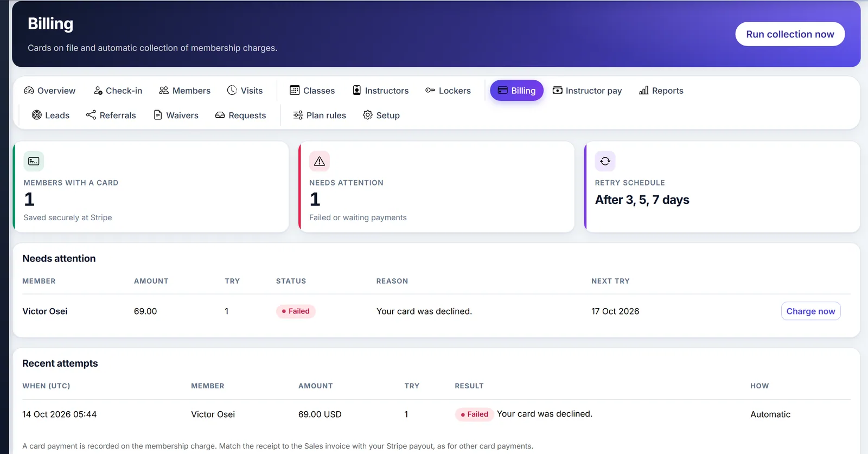Select the active Billing tab
868x454 pixels.
pos(517,91)
